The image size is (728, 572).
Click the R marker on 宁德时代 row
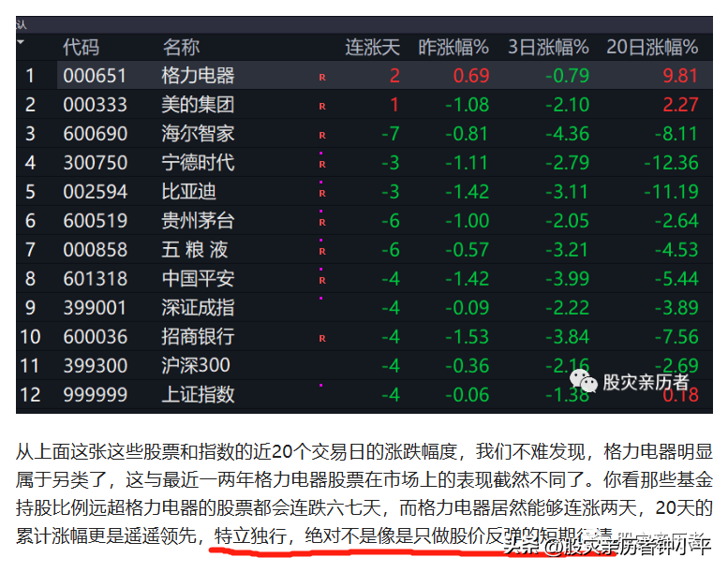tap(322, 164)
